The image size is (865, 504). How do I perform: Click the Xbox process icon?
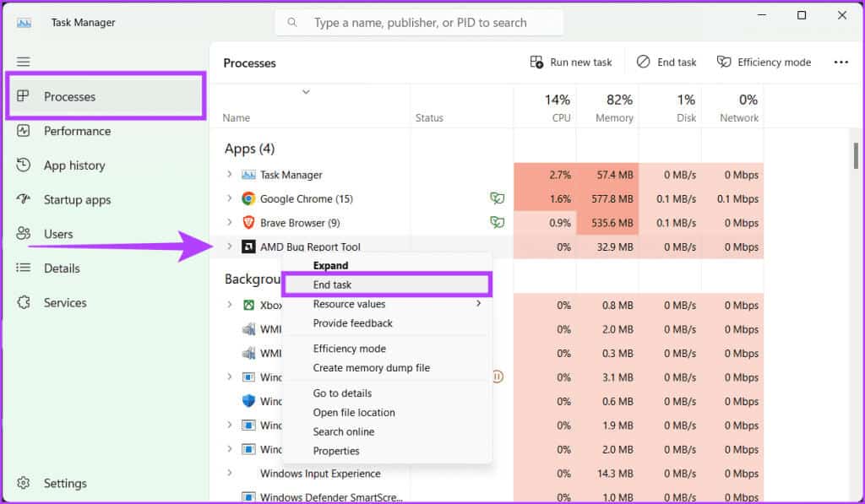249,305
